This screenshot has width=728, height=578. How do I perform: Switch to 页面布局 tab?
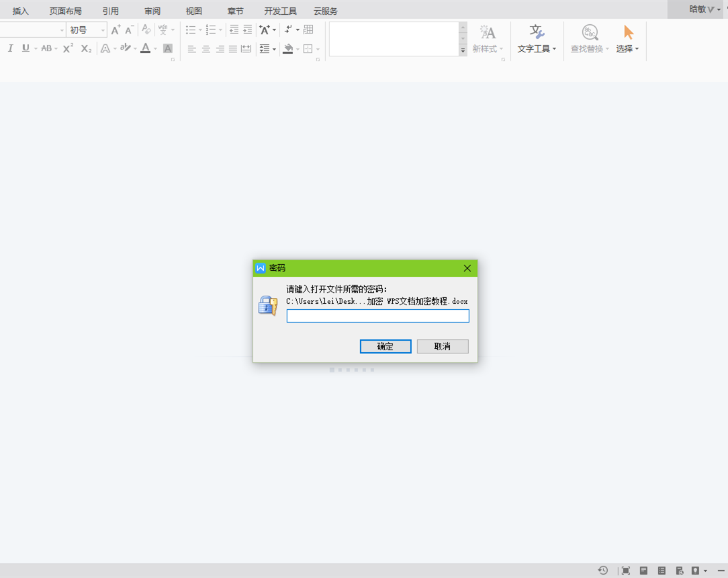click(x=65, y=11)
